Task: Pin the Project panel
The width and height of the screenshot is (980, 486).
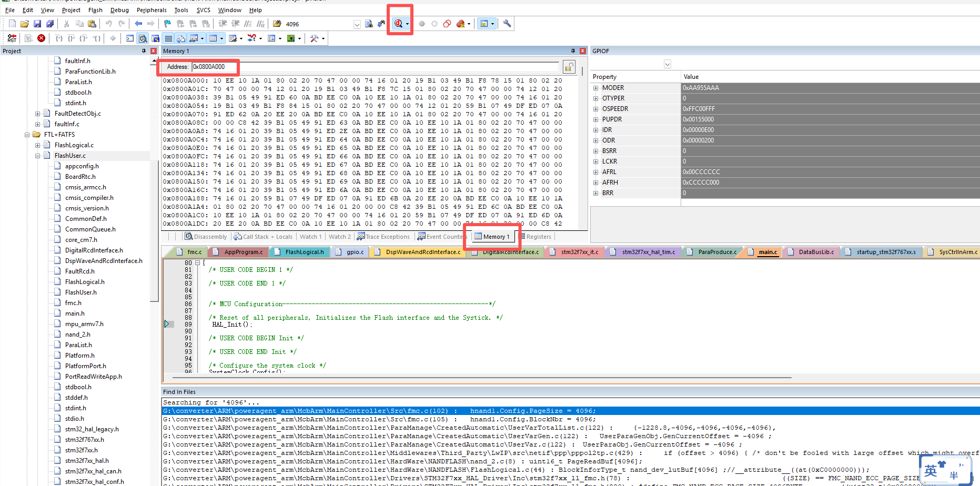Action: click(x=144, y=51)
